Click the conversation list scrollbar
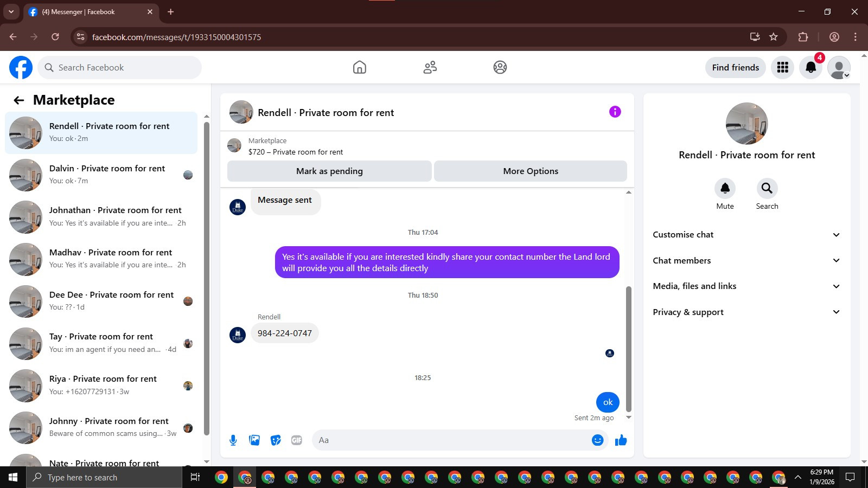 pyautogui.click(x=206, y=278)
